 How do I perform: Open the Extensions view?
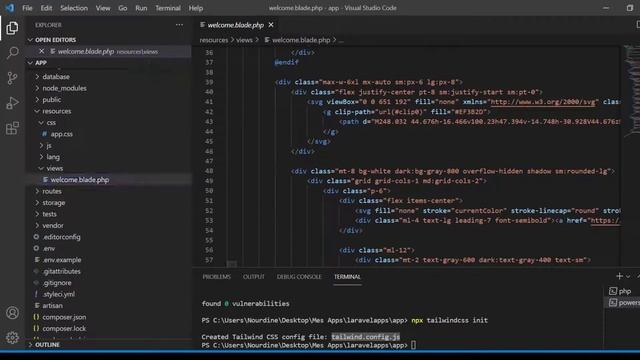[12, 128]
